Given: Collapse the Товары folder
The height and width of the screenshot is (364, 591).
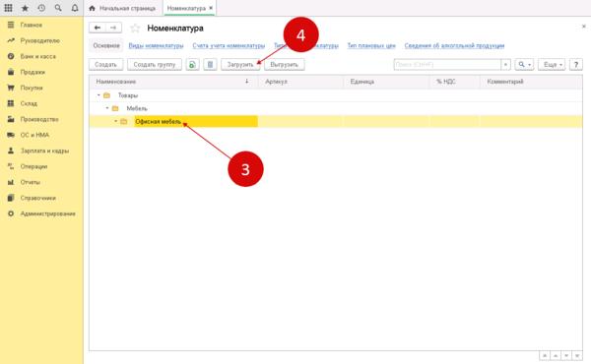Looking at the screenshot, I should pyautogui.click(x=98, y=95).
